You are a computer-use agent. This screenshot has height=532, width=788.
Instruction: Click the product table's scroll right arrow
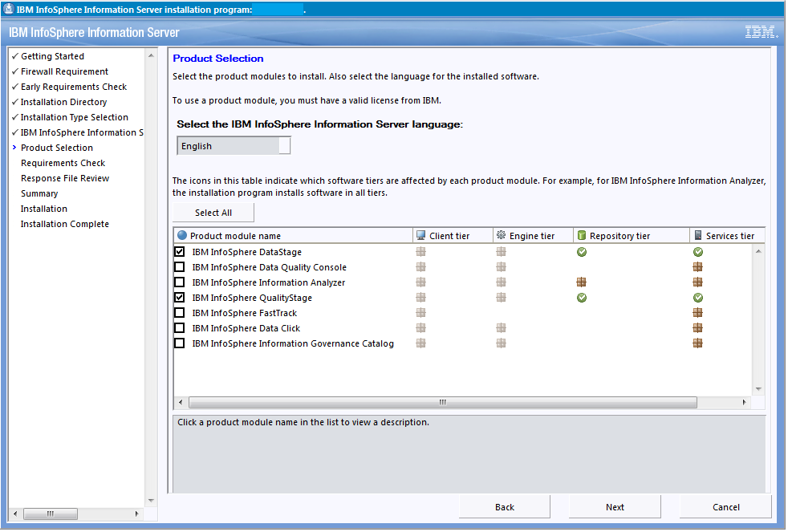pos(745,402)
